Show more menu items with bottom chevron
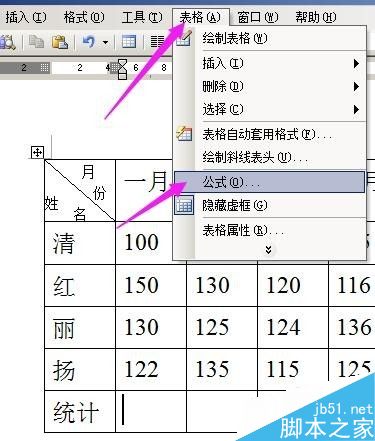375x441 pixels. tap(268, 250)
